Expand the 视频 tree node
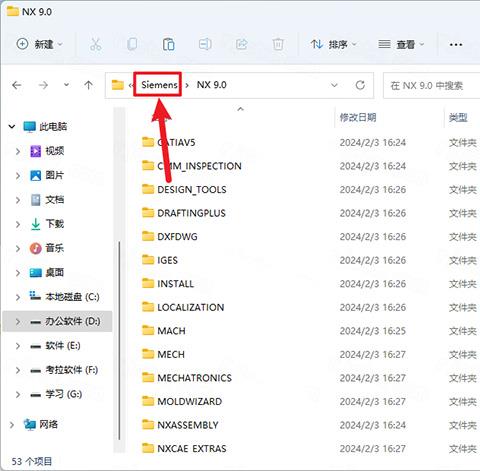This screenshot has width=480, height=471. (x=18, y=151)
